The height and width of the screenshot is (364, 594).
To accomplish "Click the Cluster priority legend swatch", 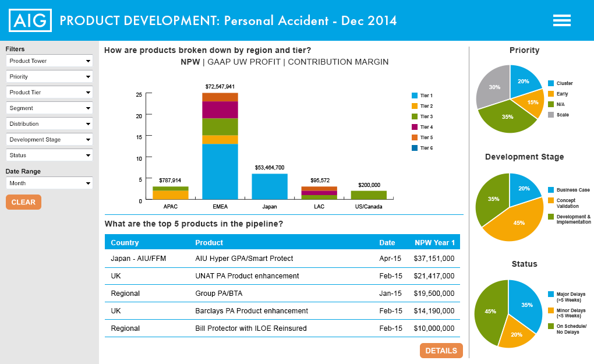I will pos(551,83).
